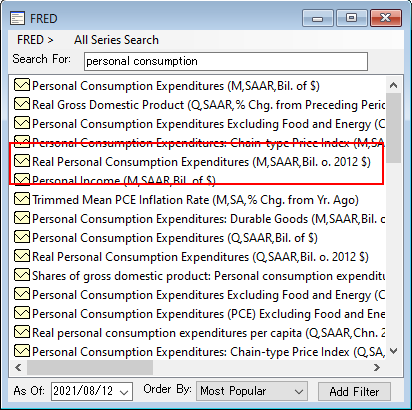
Task: Maximize the FRED window
Action: [x=351, y=18]
